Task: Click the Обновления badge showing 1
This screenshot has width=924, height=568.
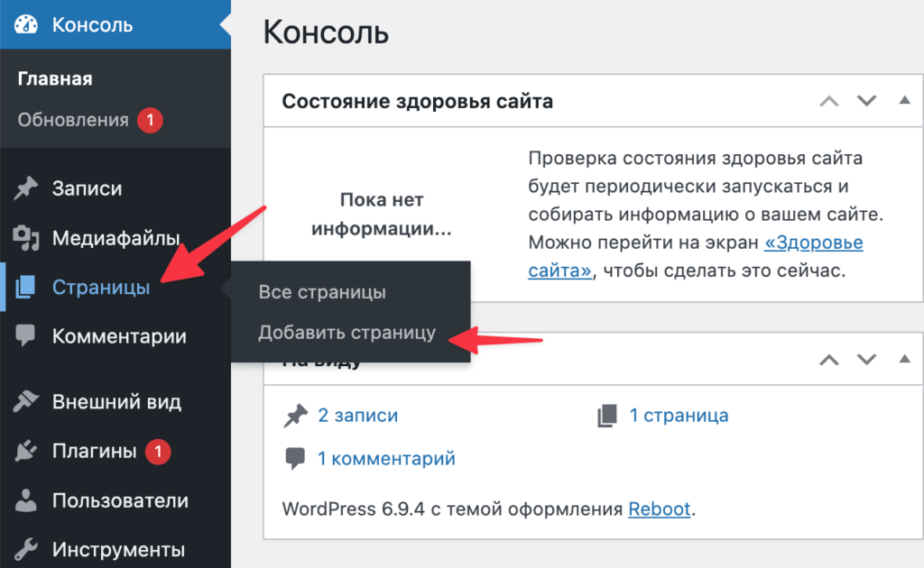Action: 151,120
